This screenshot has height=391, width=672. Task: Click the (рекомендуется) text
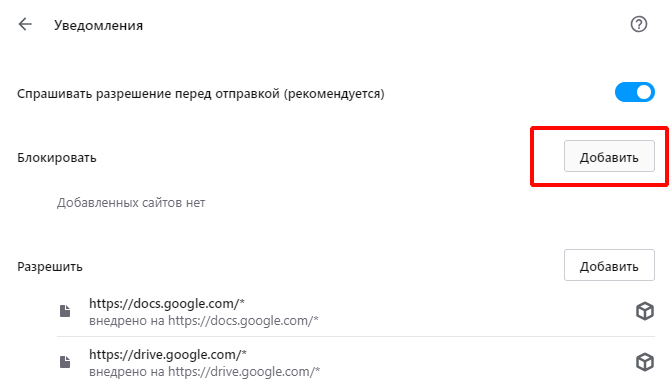334,94
